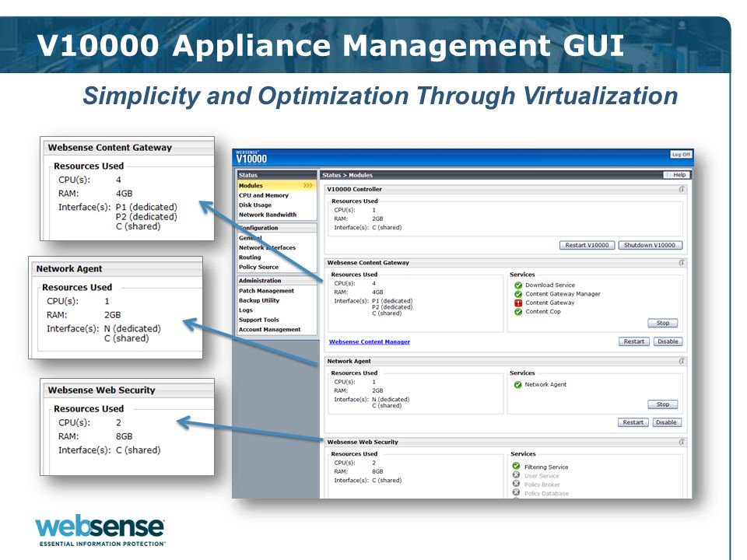Image resolution: width=747 pixels, height=560 pixels.
Task: Click the Content Cop green check icon
Action: [518, 312]
